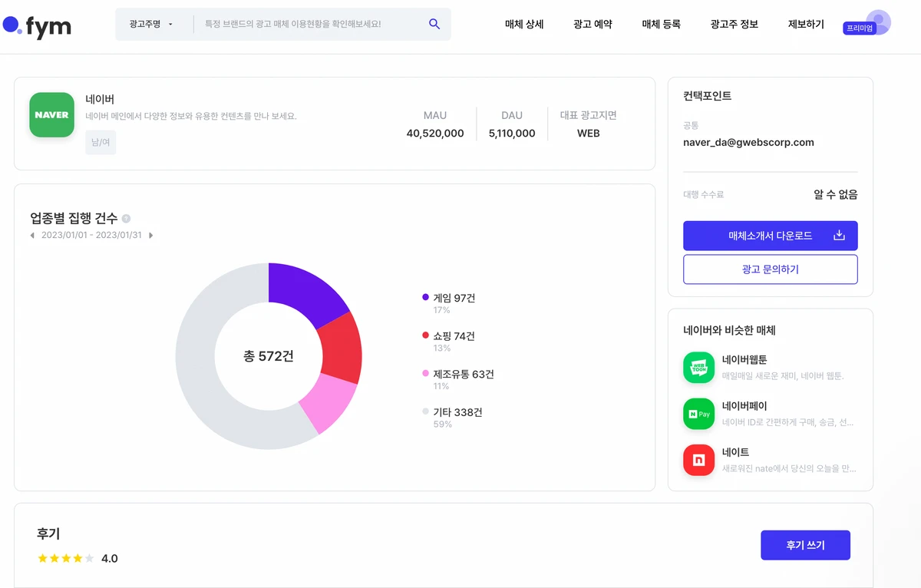Viewport: 921px width, 588px height.
Task: Open the profile avatar menu
Action: pos(879,21)
